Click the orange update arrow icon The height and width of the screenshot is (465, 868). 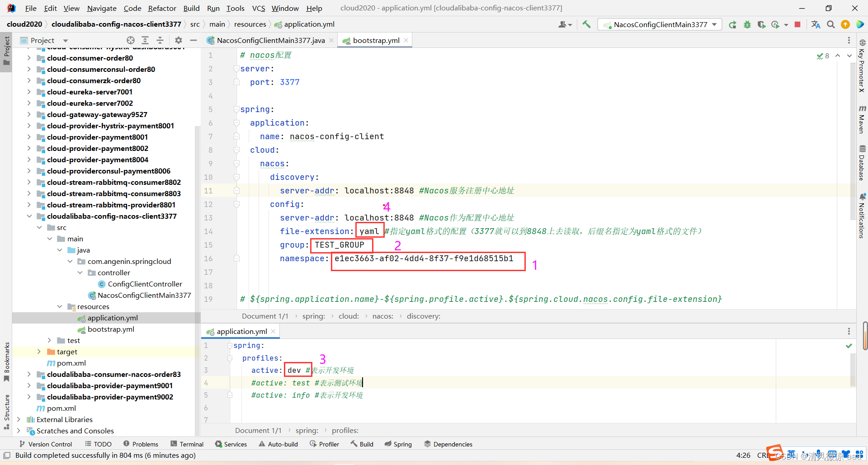click(x=845, y=24)
